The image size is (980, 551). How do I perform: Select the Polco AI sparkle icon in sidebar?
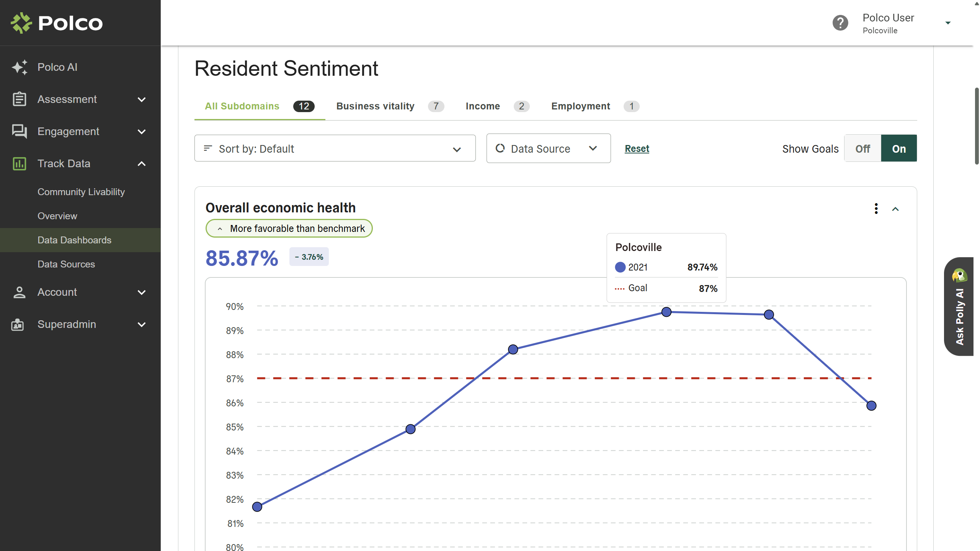20,67
